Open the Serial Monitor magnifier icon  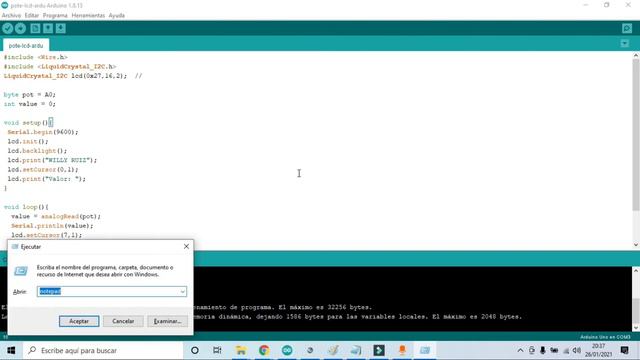tap(627, 28)
